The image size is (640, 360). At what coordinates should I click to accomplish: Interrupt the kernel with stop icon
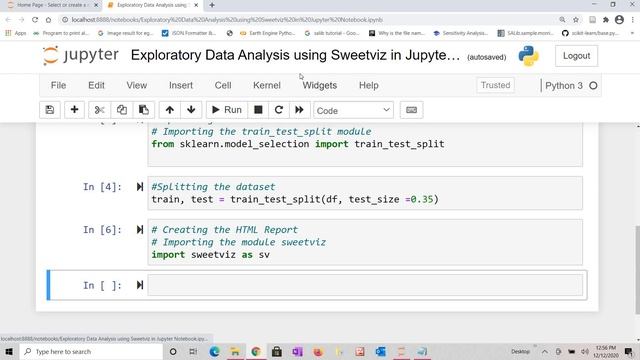pos(258,110)
